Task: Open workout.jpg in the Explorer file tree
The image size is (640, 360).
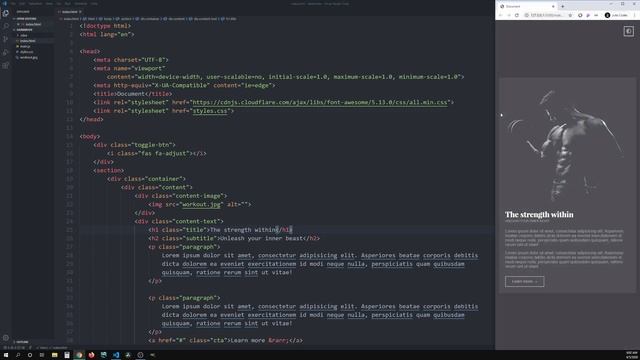Action: [x=29, y=58]
